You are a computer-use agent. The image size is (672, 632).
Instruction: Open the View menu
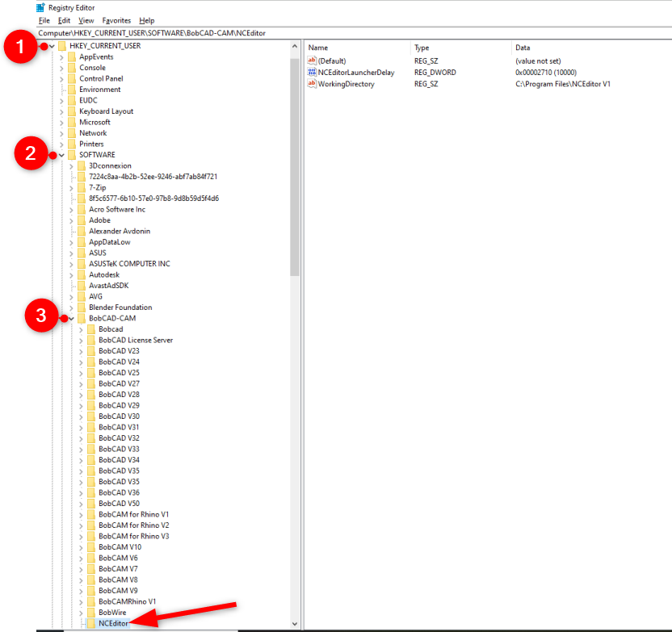[x=86, y=20]
